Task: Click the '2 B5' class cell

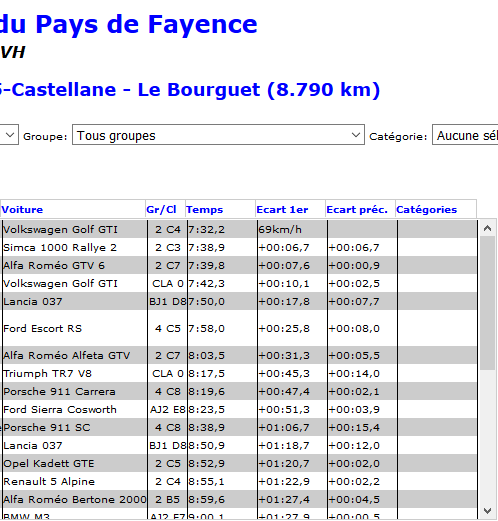Action: [x=167, y=500]
